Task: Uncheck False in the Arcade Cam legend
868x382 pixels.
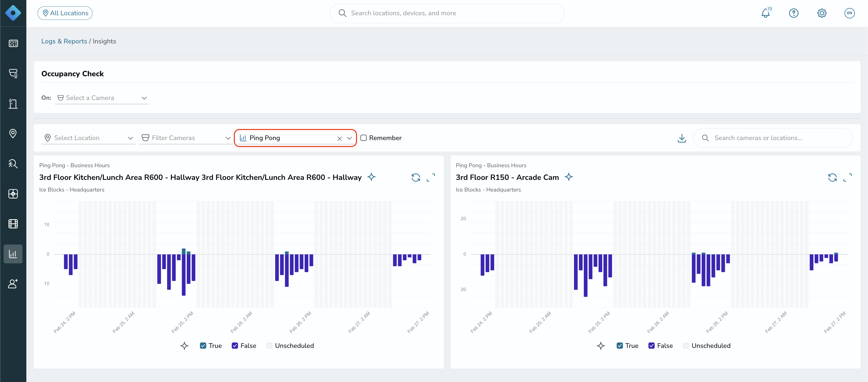Action: (651, 346)
